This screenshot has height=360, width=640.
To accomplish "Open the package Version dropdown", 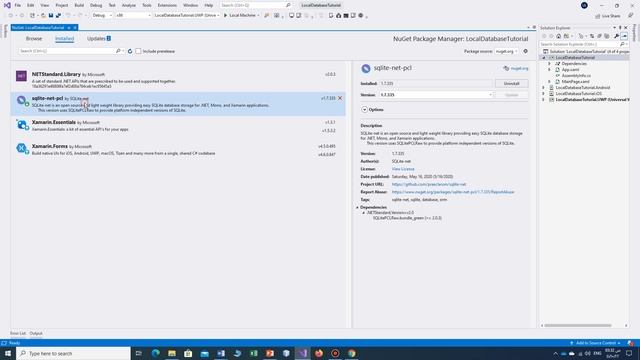I will pos(436,95).
